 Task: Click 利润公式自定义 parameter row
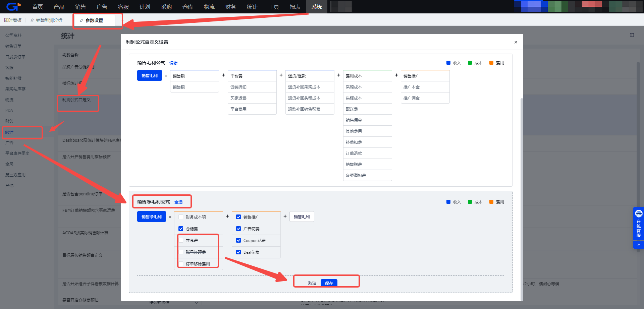coord(76,100)
